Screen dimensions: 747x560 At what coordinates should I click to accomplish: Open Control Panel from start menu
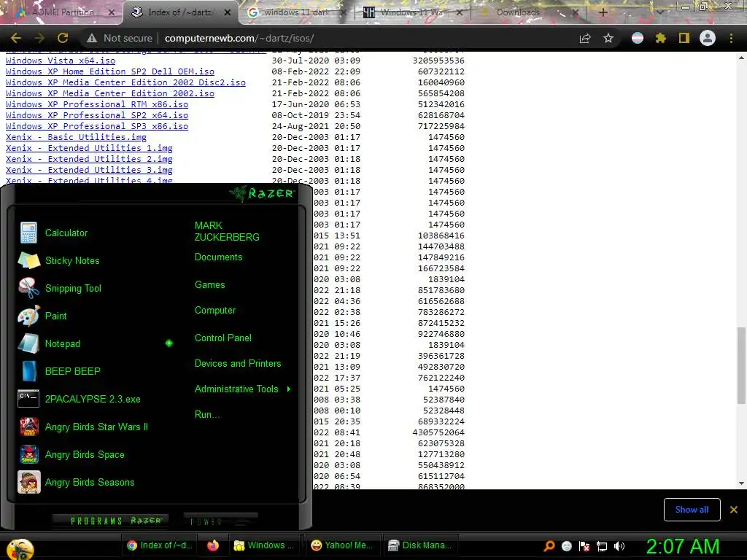(x=223, y=338)
